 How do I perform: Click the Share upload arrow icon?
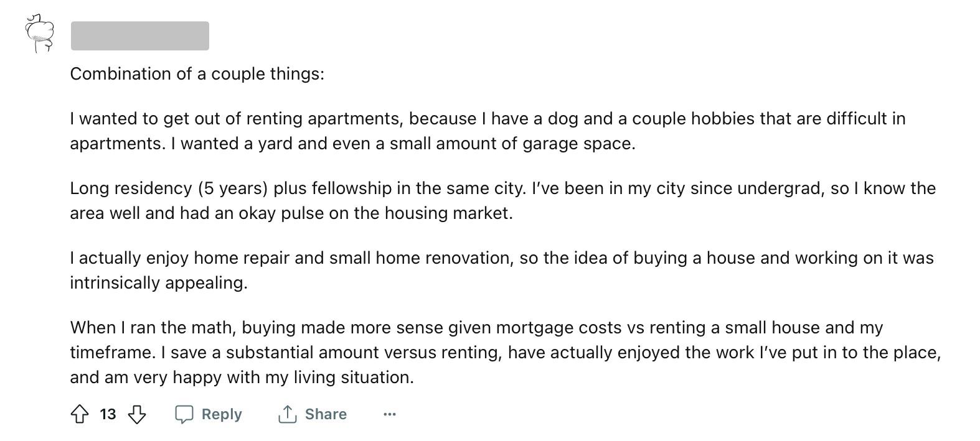(287, 414)
